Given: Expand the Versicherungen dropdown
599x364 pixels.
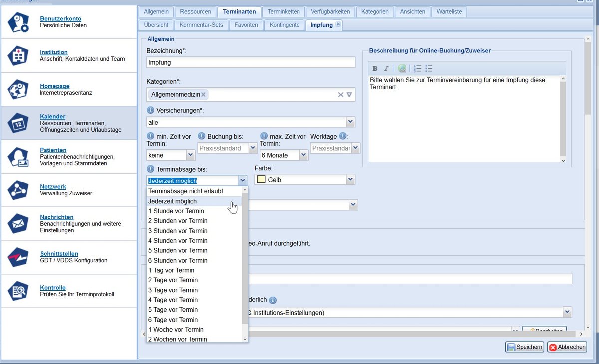Looking at the screenshot, I should [350, 122].
